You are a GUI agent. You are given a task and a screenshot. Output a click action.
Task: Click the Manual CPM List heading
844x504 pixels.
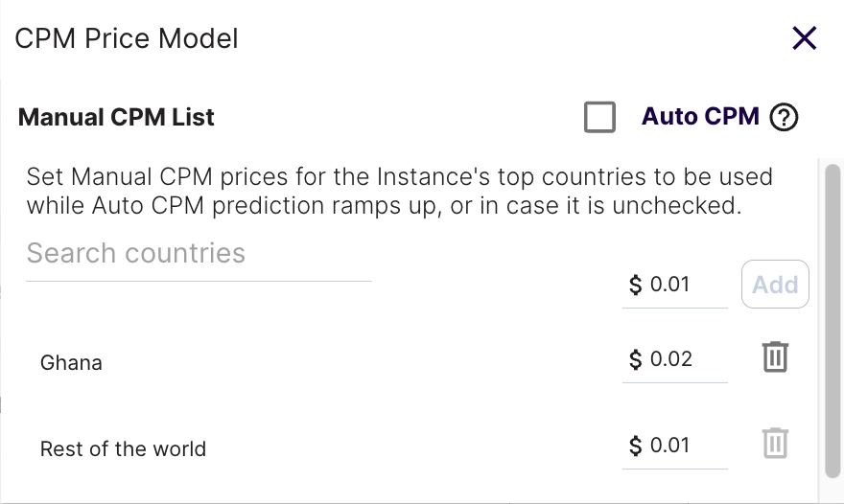116,117
